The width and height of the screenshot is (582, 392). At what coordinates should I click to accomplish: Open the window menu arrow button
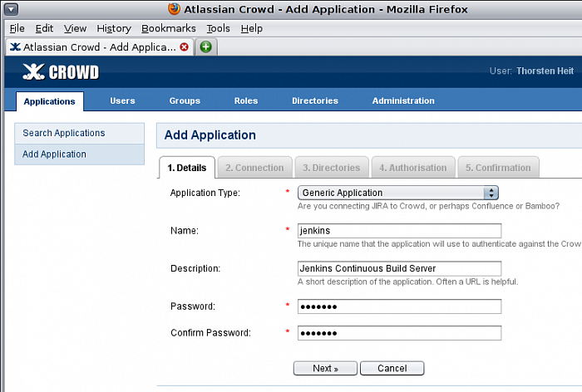point(11,9)
